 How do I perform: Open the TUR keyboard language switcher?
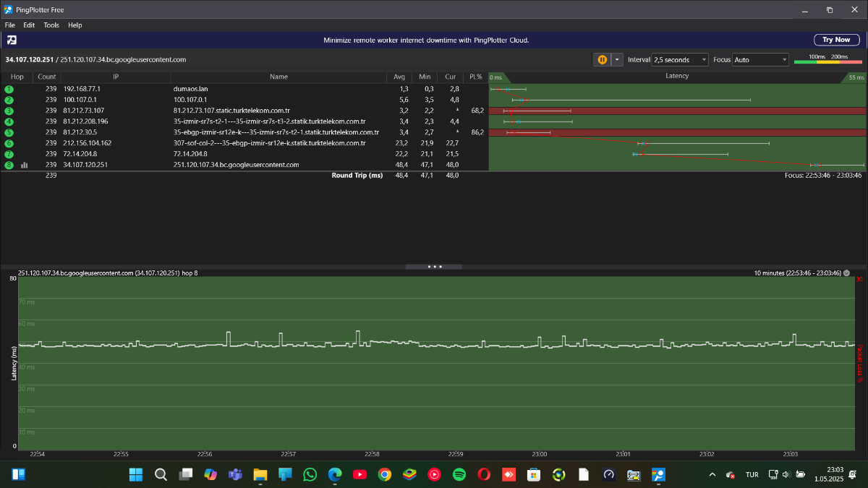752,475
